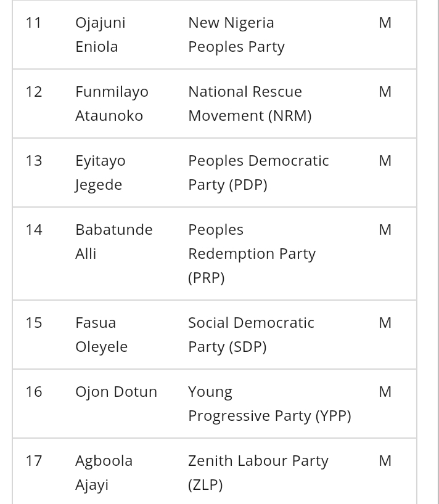Click Social Democratic Party (SDP) text
Image resolution: width=439 pixels, height=504 pixels.
251,335
